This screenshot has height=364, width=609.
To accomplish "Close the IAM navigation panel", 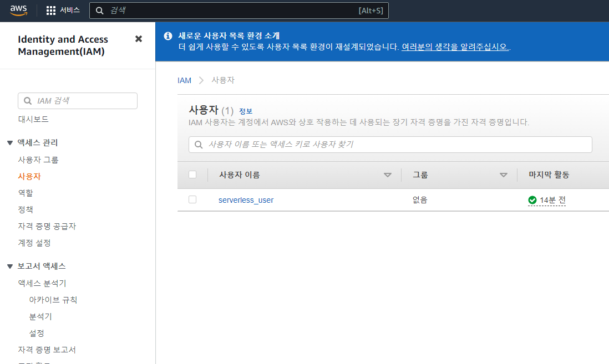I will click(x=139, y=39).
